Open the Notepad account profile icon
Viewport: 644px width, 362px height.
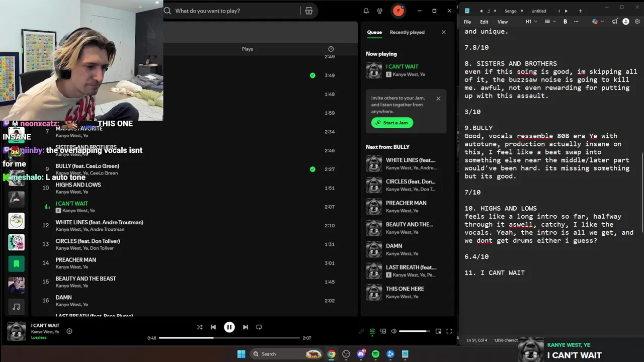click(626, 22)
